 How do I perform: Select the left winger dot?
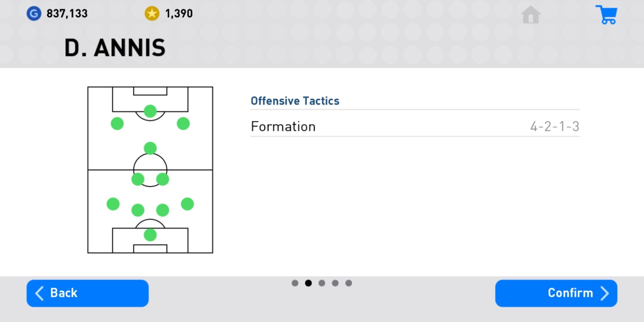(x=117, y=123)
